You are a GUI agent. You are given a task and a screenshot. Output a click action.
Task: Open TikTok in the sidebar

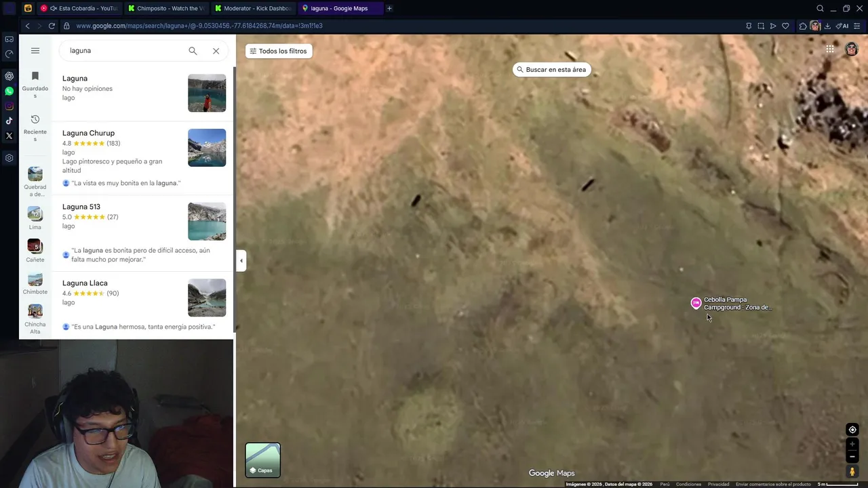pyautogui.click(x=9, y=121)
